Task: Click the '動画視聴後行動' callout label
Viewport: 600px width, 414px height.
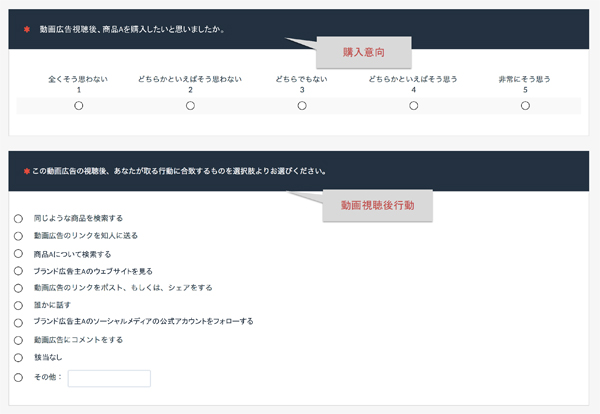Action: (377, 205)
